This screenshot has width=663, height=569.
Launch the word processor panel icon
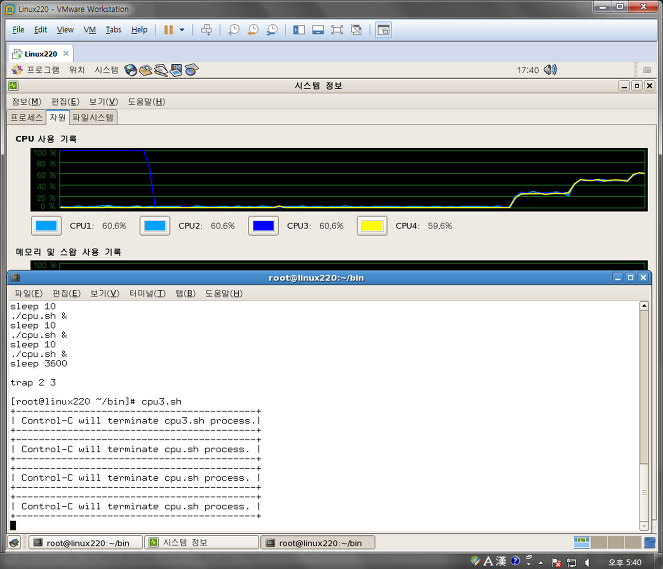pyautogui.click(x=161, y=70)
